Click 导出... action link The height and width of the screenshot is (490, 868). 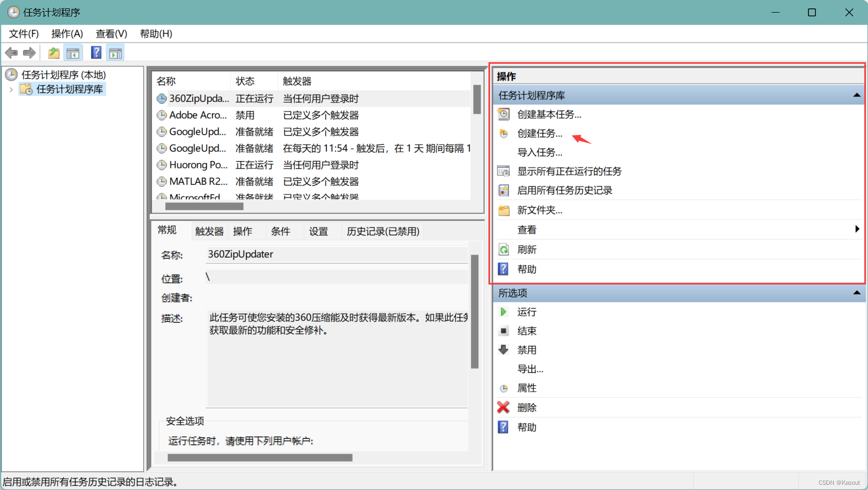530,369
